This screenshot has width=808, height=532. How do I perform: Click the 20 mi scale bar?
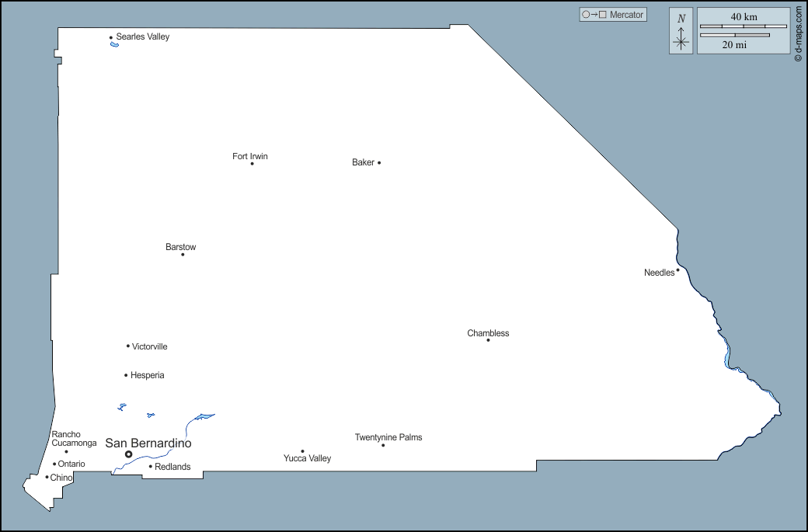click(734, 35)
